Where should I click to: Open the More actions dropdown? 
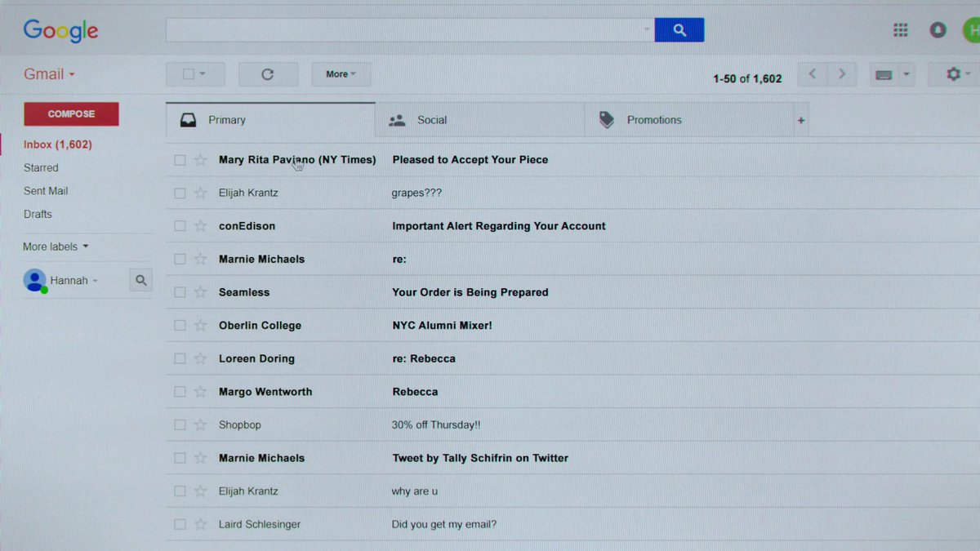pos(341,74)
